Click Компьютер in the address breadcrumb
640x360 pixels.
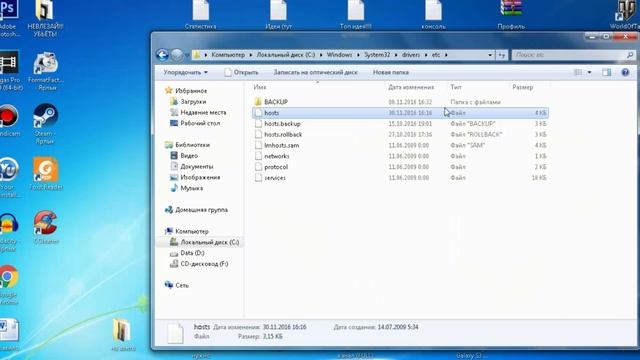[228, 55]
